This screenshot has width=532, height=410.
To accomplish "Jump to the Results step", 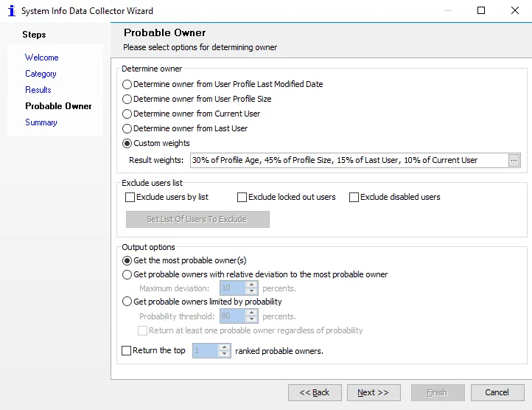I will 38,90.
